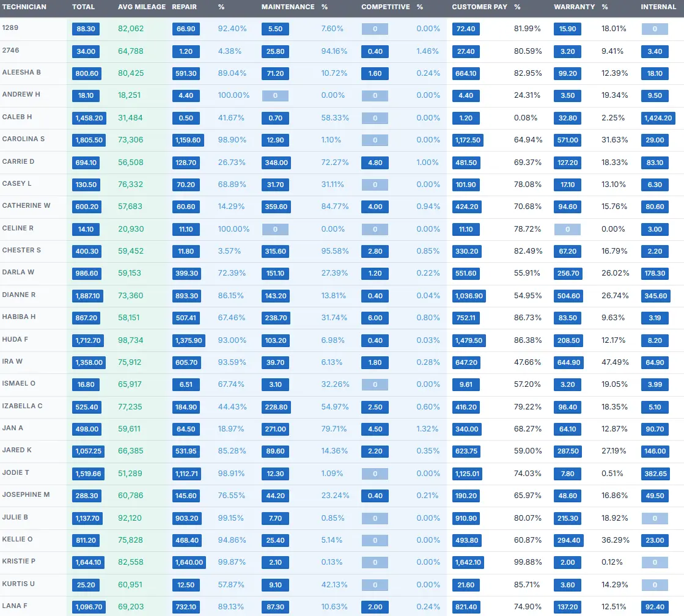Screen dimensions: 684x616
Task: Click the Avg Mileage column header
Action: pos(141,7)
